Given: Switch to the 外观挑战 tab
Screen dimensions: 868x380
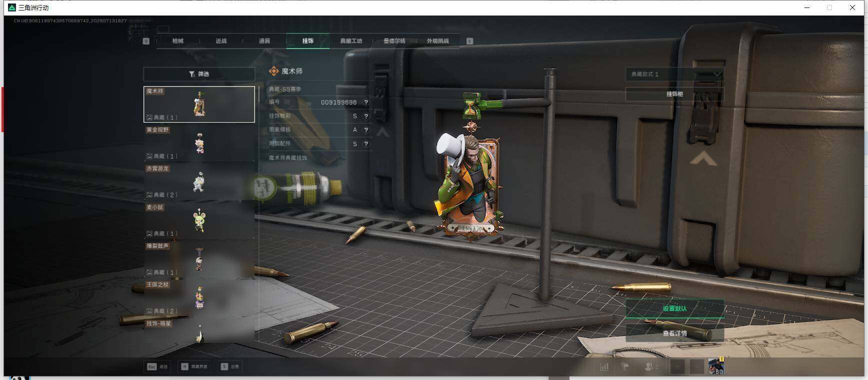Looking at the screenshot, I should 437,41.
